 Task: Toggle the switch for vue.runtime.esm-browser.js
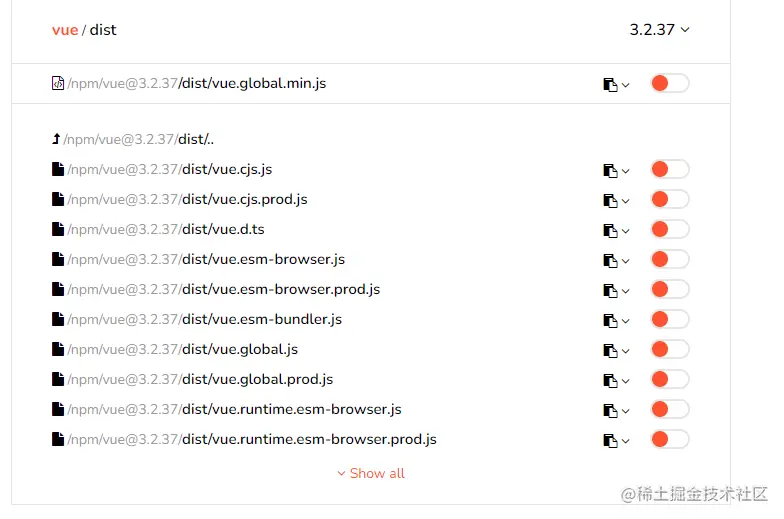[670, 409]
